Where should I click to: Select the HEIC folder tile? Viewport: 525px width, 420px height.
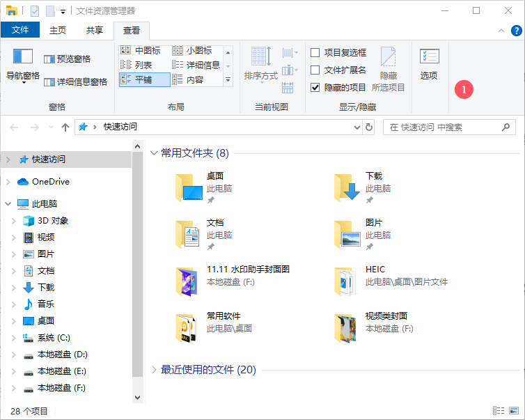tap(391, 281)
